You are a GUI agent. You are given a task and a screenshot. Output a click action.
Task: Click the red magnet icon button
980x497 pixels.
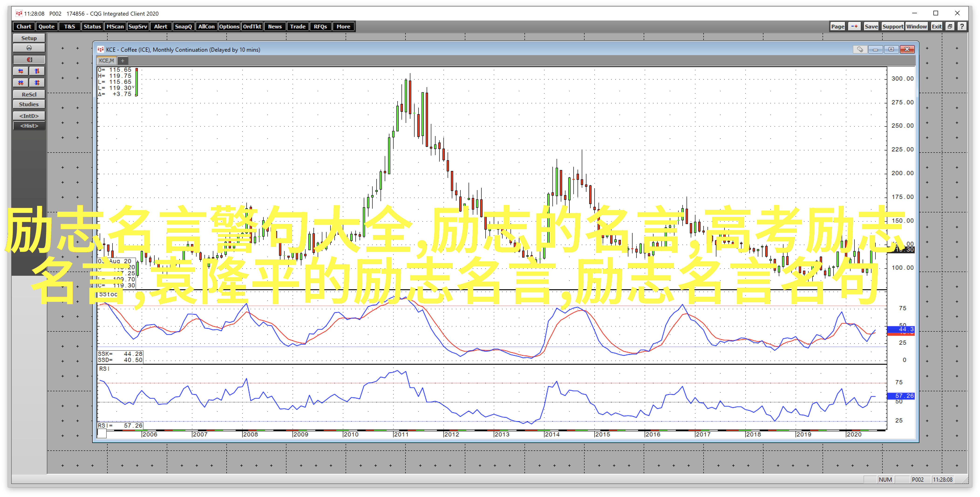point(29,60)
